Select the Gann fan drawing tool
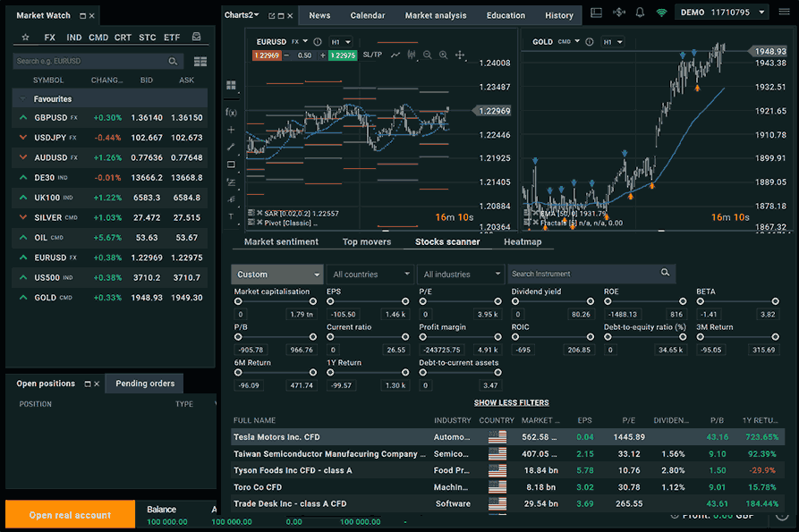 tap(231, 199)
